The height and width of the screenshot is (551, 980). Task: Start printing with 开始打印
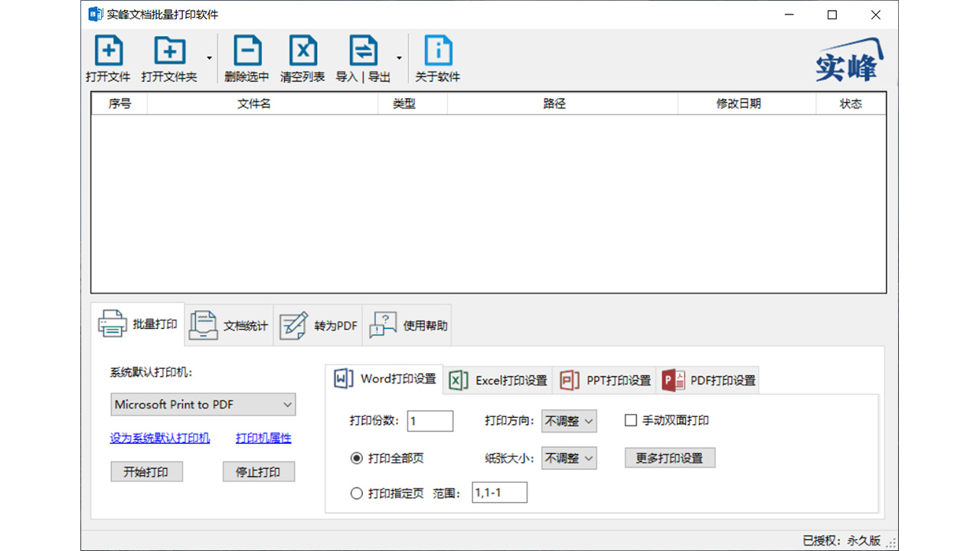(146, 471)
